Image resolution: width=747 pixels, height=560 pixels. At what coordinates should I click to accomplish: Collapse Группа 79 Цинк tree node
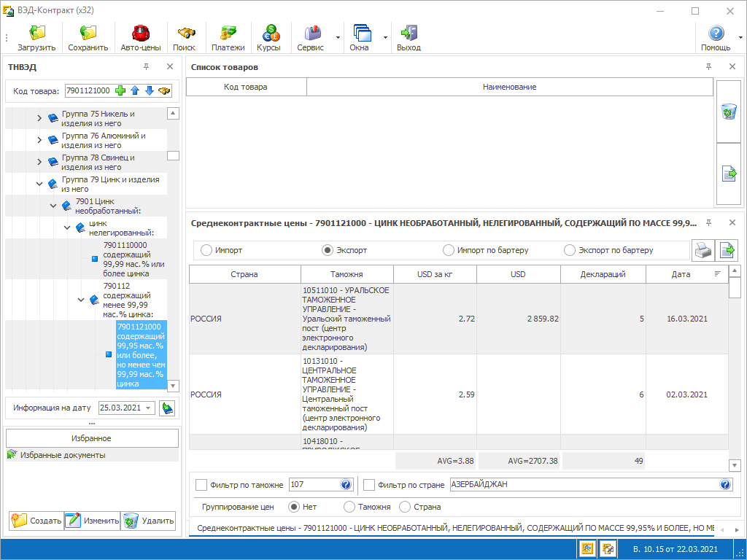(39, 184)
